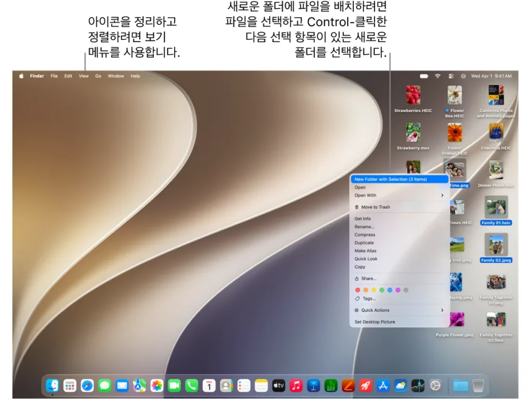
Task: Open the App Store in Dock
Action: click(x=383, y=386)
